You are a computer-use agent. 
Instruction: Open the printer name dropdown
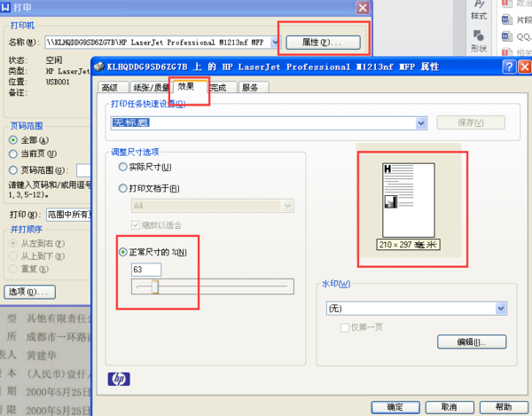coord(275,43)
